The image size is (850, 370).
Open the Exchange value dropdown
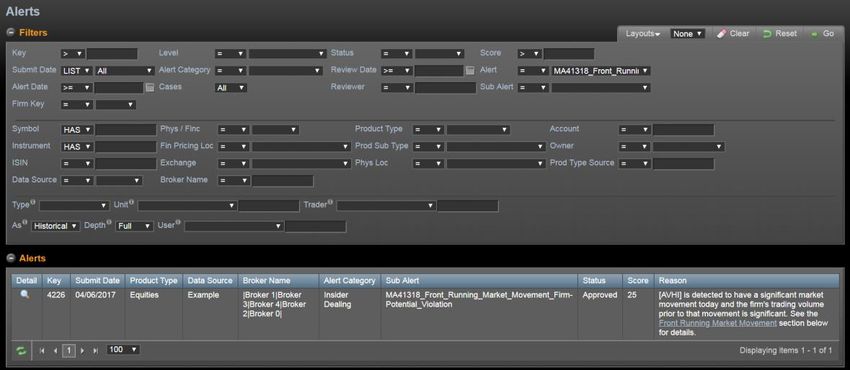pos(301,163)
